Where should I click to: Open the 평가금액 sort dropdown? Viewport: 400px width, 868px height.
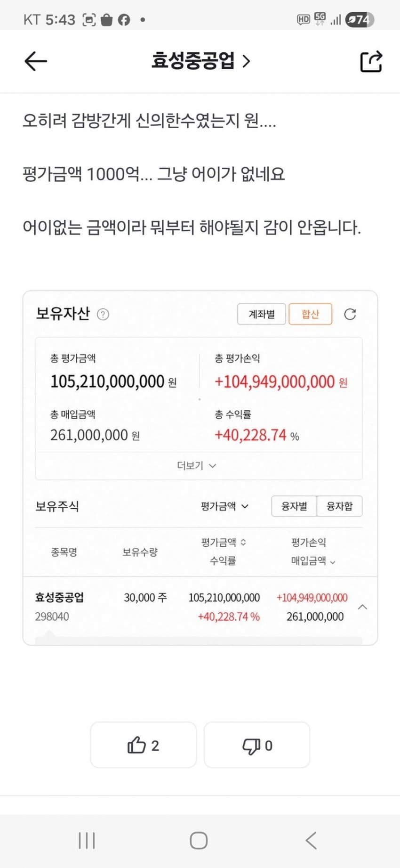224,506
